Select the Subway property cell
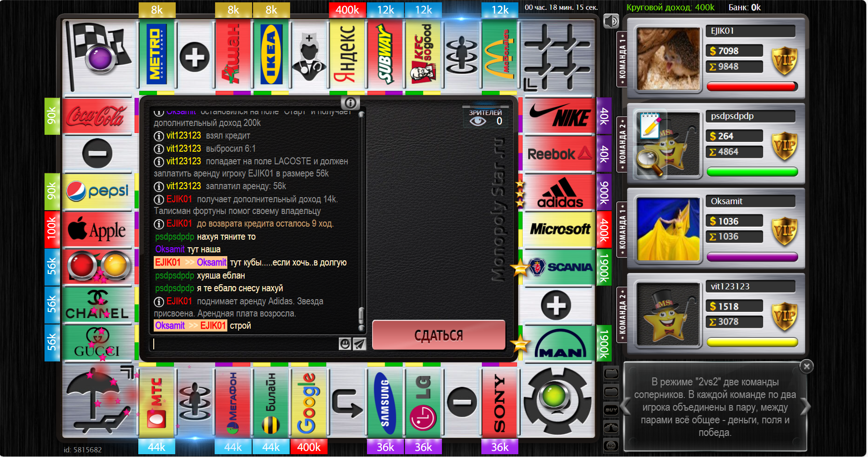This screenshot has height=457, width=868. [385, 54]
